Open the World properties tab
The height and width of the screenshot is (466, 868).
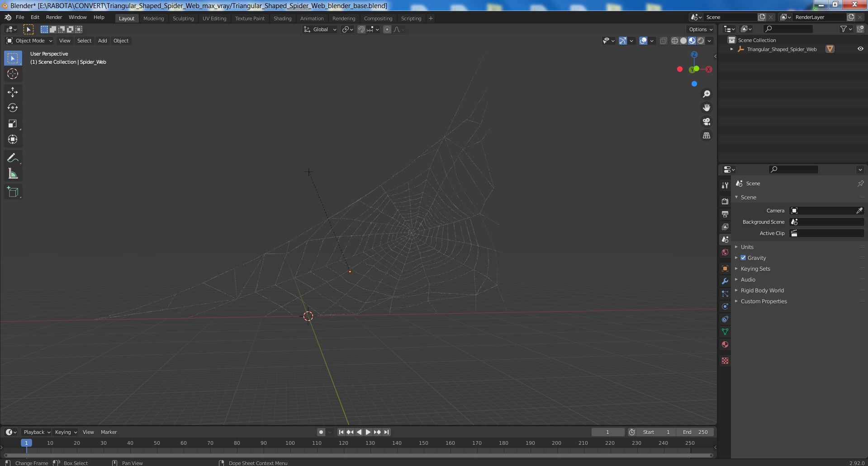click(725, 252)
